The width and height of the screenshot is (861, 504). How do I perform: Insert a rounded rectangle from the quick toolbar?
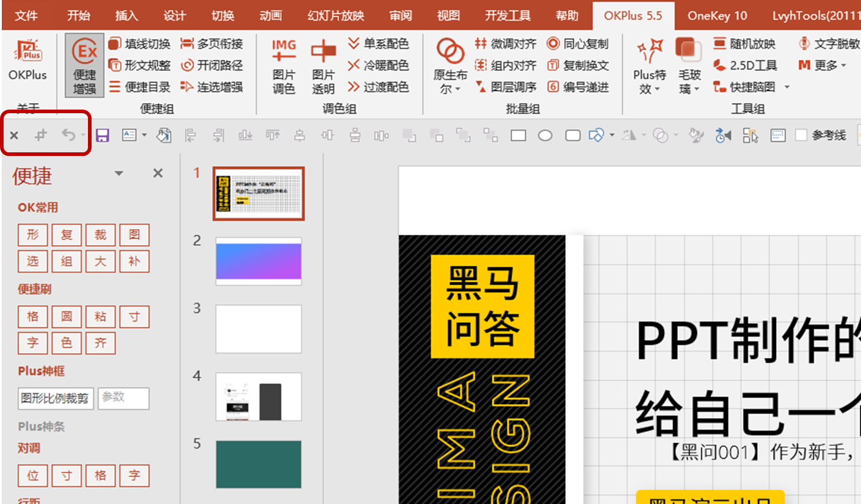tap(572, 135)
